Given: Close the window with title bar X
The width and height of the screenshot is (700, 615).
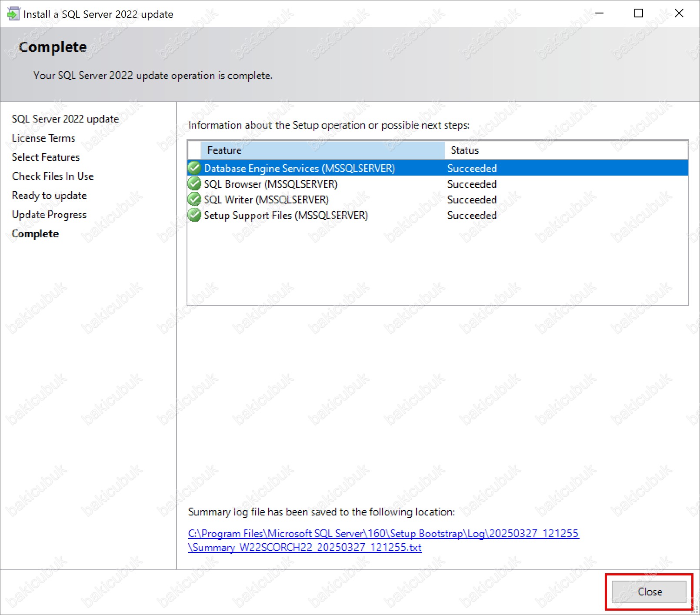Looking at the screenshot, I should click(x=679, y=13).
